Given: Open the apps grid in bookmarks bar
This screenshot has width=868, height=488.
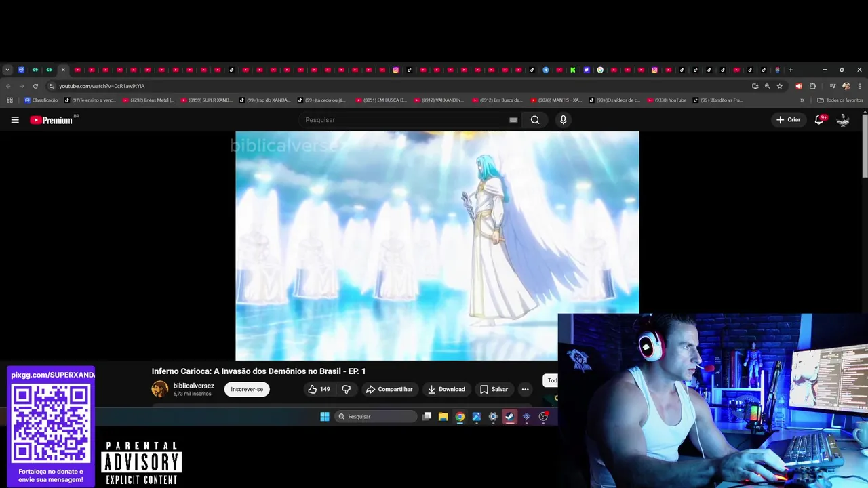Looking at the screenshot, I should tap(9, 100).
